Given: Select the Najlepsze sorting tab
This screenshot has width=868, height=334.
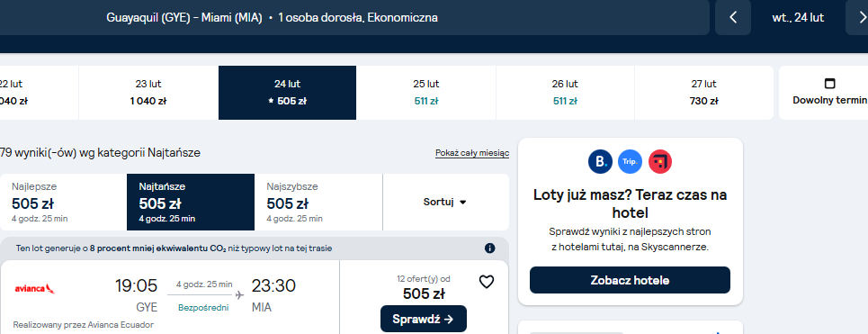Looking at the screenshot, I should tap(64, 203).
